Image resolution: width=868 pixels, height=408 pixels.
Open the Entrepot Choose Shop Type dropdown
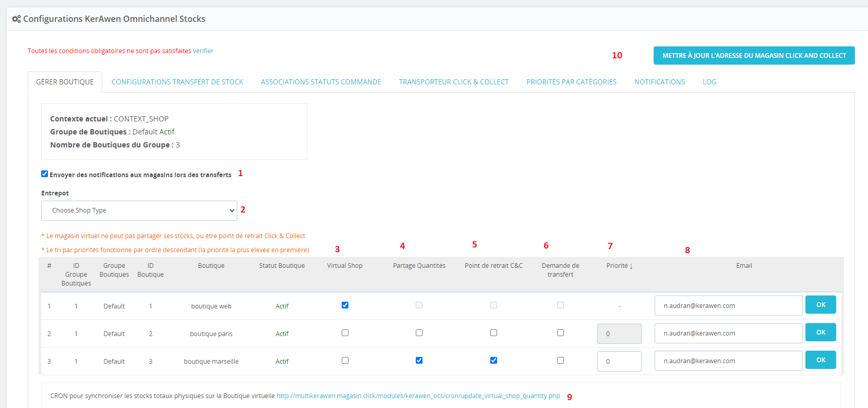tap(139, 211)
